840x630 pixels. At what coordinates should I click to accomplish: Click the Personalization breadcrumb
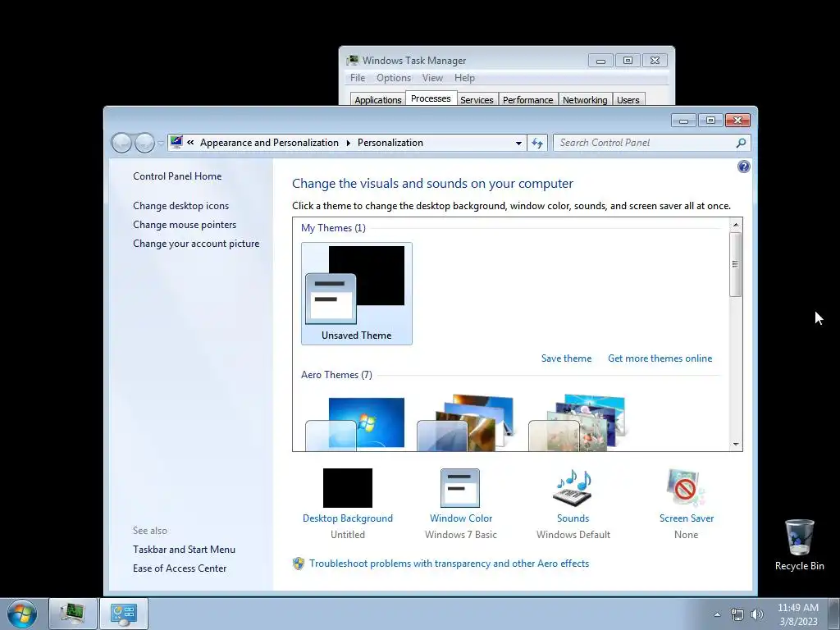coord(390,143)
